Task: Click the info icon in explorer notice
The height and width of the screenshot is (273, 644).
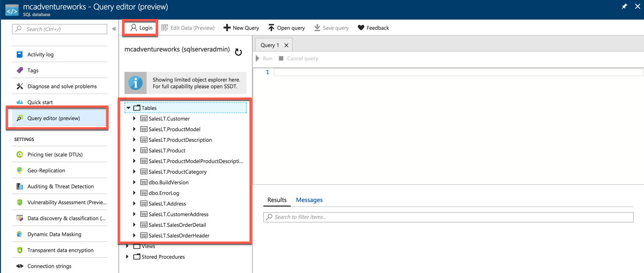Action: click(x=135, y=83)
